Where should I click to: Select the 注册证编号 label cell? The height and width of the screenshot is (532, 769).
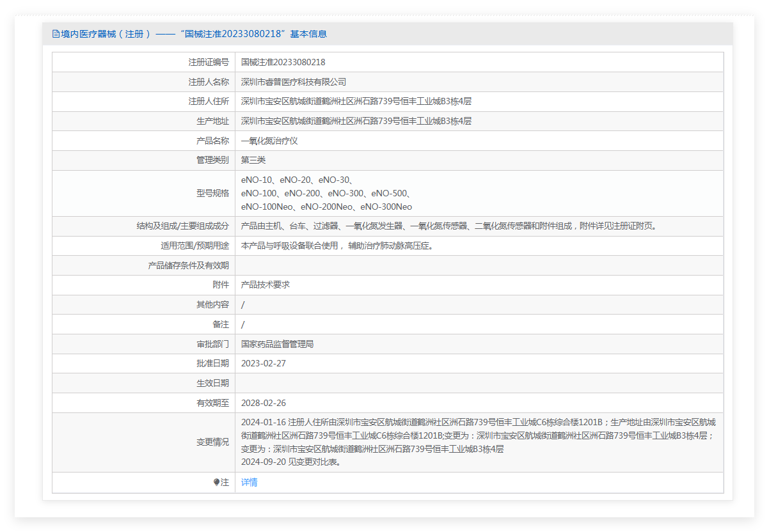click(x=209, y=62)
